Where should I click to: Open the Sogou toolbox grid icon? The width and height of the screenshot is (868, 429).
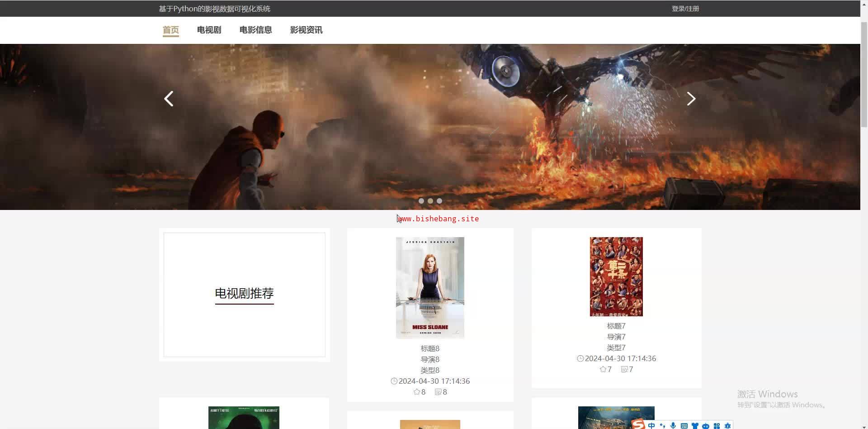pos(717,425)
